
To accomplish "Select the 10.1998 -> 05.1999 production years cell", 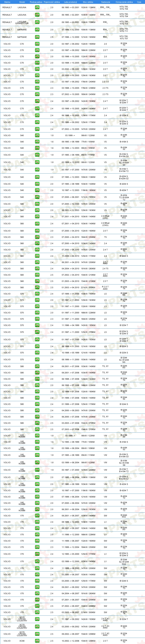I will (x=70, y=353).
